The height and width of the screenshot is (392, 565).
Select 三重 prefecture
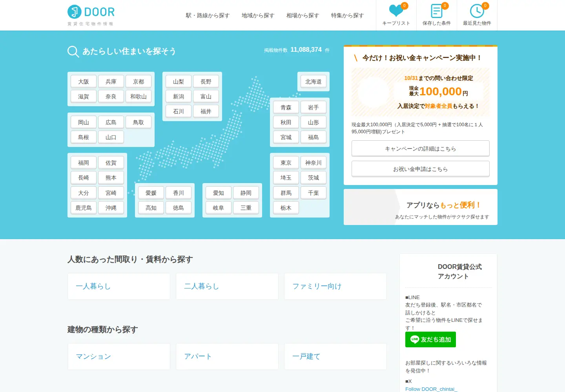click(x=246, y=208)
